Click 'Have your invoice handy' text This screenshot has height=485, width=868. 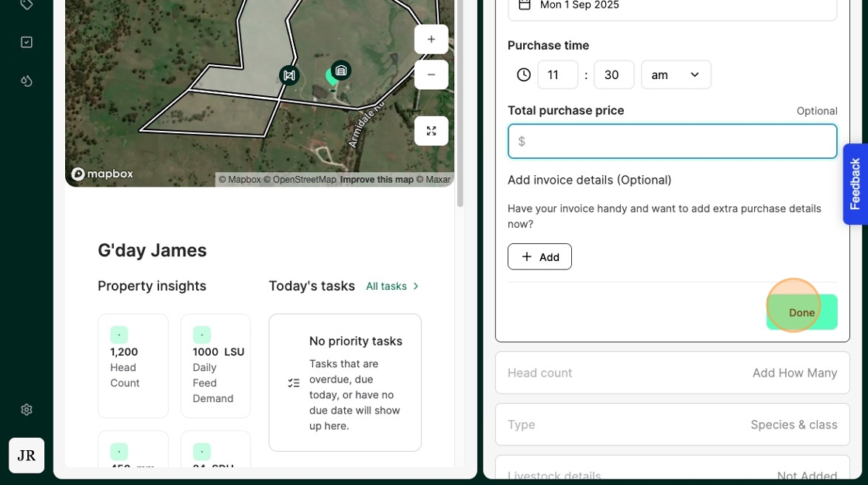coord(664,216)
